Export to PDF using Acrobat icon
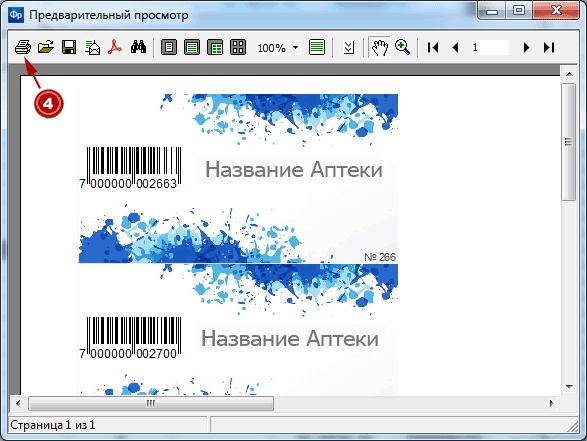Image resolution: width=587 pixels, height=441 pixels. pos(115,48)
